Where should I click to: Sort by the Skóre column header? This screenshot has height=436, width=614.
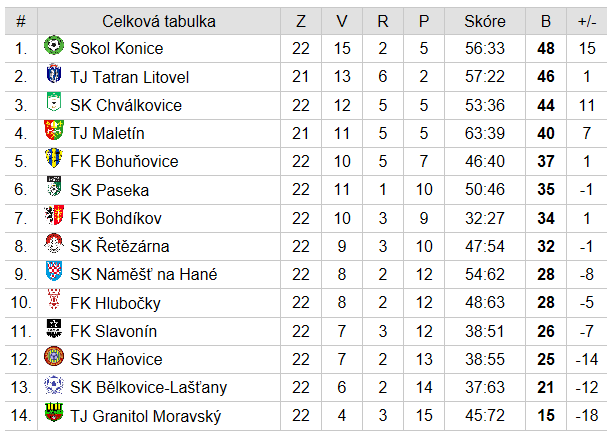click(485, 21)
